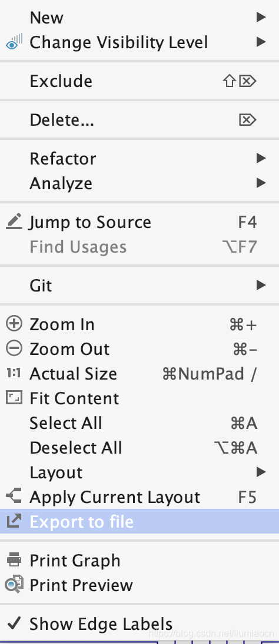Open the Layout submenu arrow

261,472
